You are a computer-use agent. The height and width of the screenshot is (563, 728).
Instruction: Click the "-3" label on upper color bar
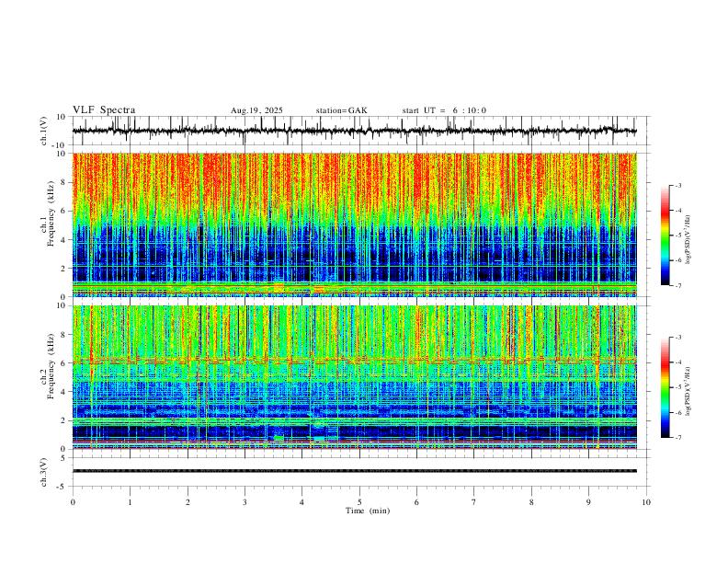pos(678,185)
